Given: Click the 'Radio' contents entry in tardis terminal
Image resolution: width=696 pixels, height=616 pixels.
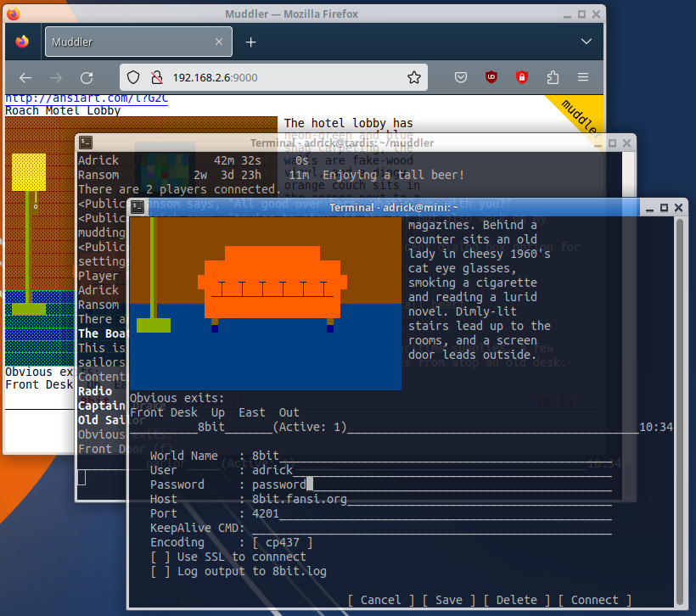Looking at the screenshot, I should [95, 391].
